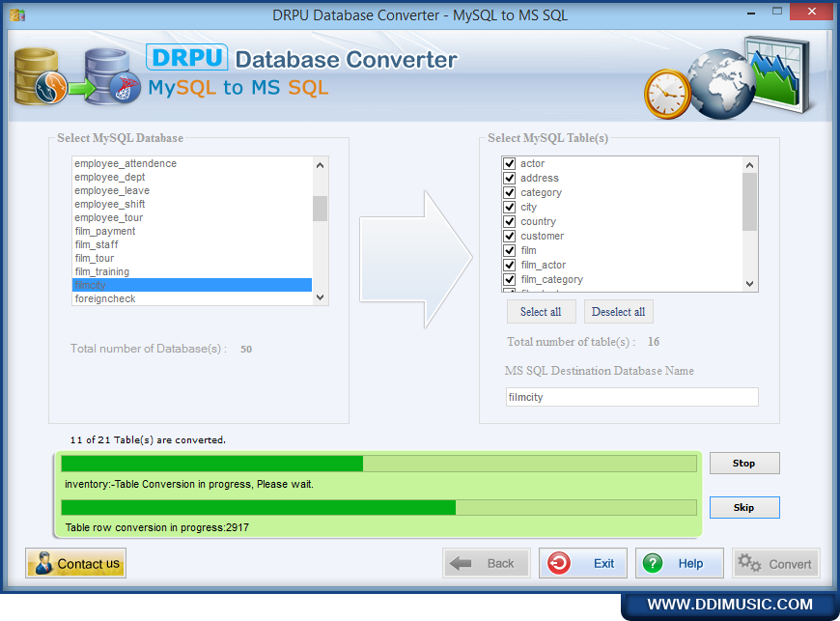Select film_tour database
Screen dimensions: 840x621
click(x=192, y=258)
